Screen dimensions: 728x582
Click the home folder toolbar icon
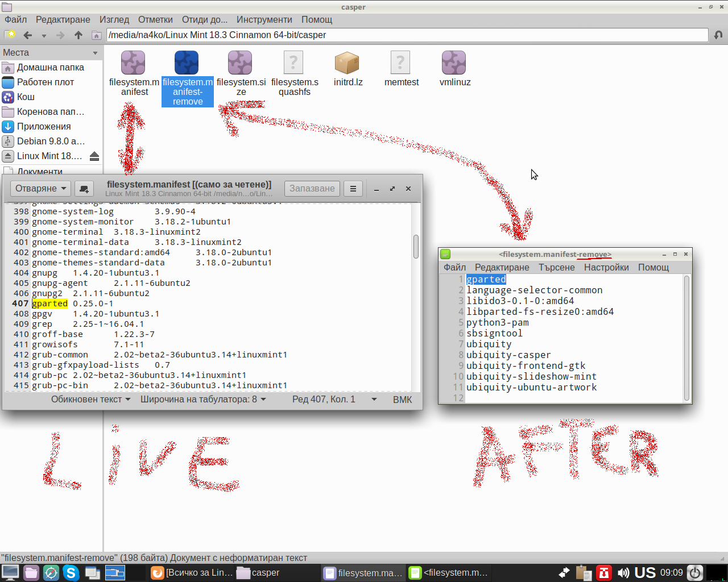click(x=96, y=35)
